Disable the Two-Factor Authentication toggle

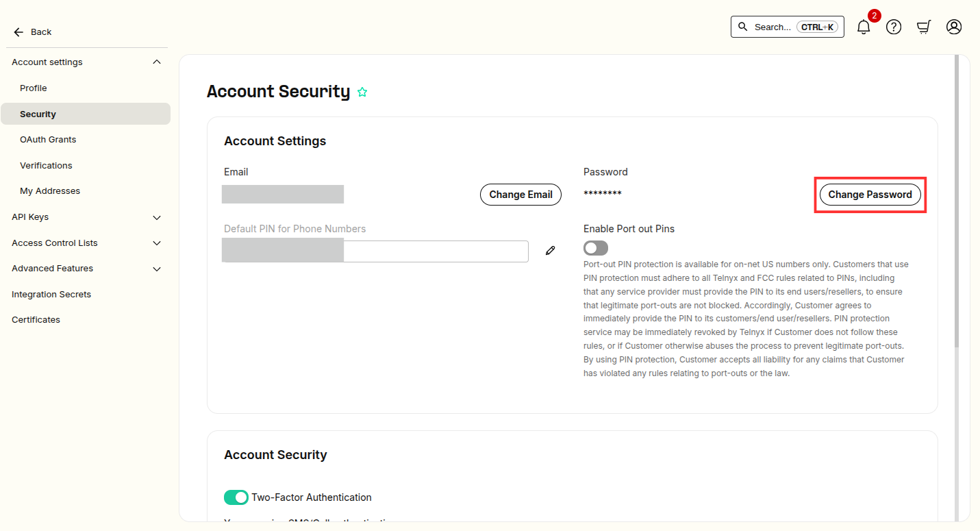click(236, 497)
